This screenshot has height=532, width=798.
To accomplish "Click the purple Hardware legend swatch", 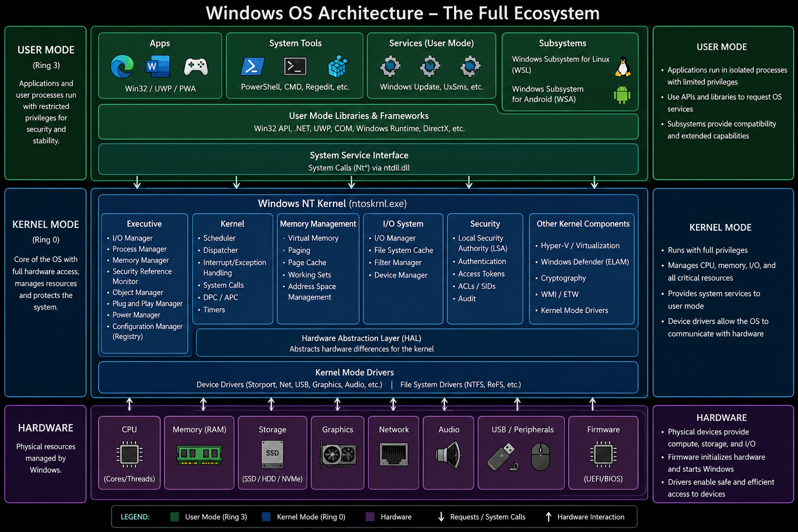I will pos(370,517).
